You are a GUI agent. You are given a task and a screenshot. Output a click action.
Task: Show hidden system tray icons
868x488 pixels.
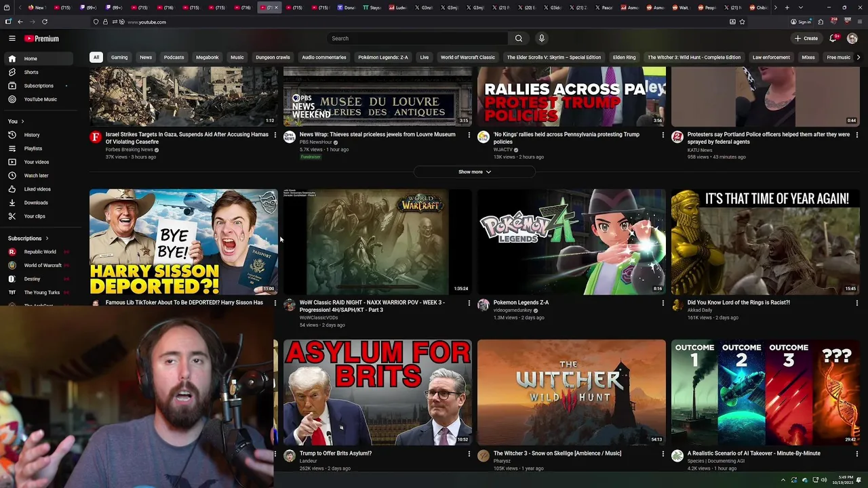[x=783, y=480]
